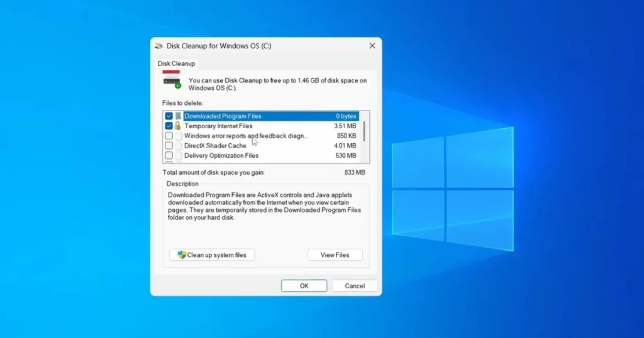Click the 833 MB total gain value
The image size is (644, 338).
pos(355,173)
